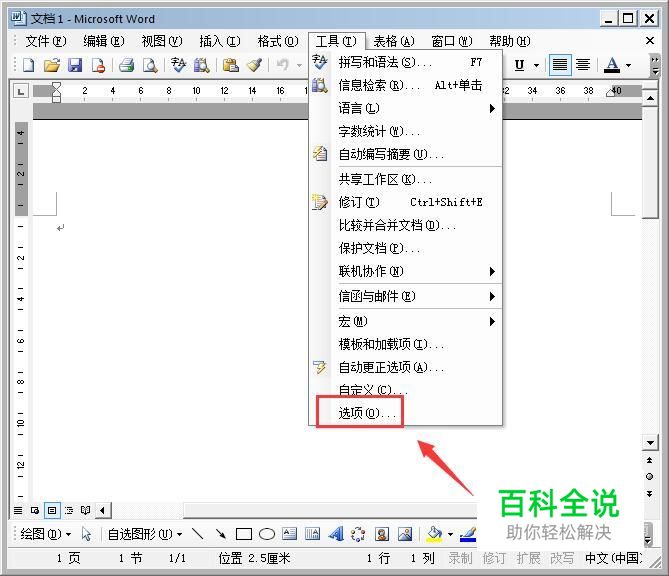Open Research toolbar icon
Viewport: 669px width, 576px height.
201,65
